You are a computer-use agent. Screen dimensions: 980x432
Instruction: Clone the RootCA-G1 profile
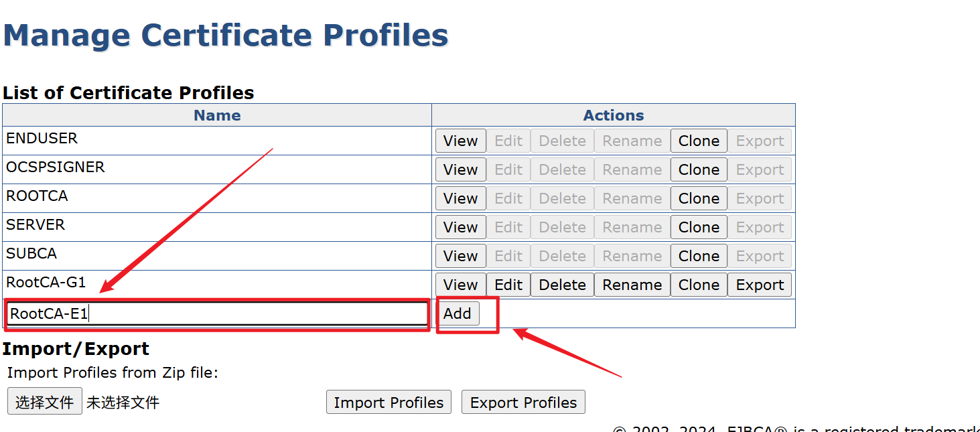point(699,285)
